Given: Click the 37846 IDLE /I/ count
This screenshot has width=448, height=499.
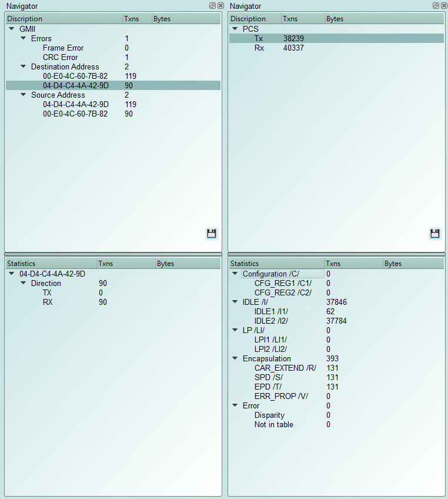Looking at the screenshot, I should tap(336, 302).
